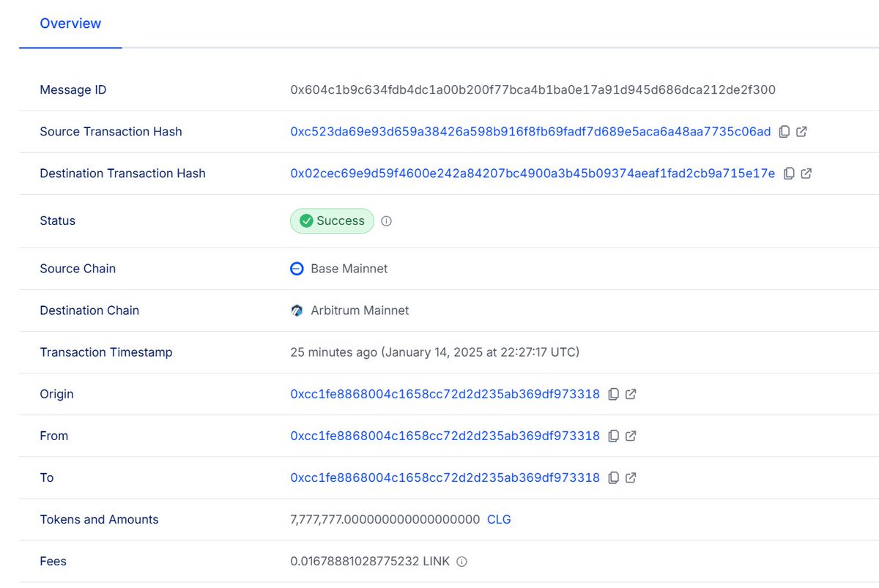Open the external link beside Origin address

(x=631, y=394)
